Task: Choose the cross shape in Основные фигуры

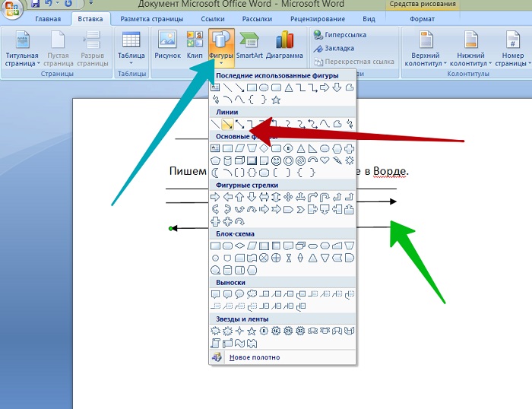Action: pos(350,148)
